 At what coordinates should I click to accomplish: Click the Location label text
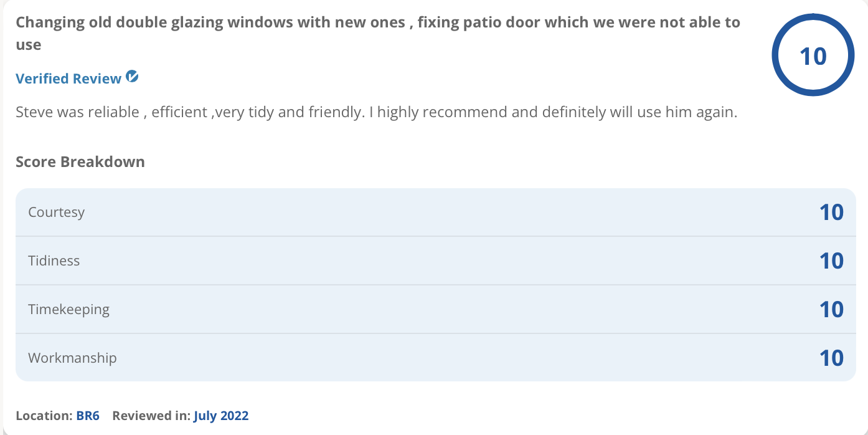tap(44, 416)
